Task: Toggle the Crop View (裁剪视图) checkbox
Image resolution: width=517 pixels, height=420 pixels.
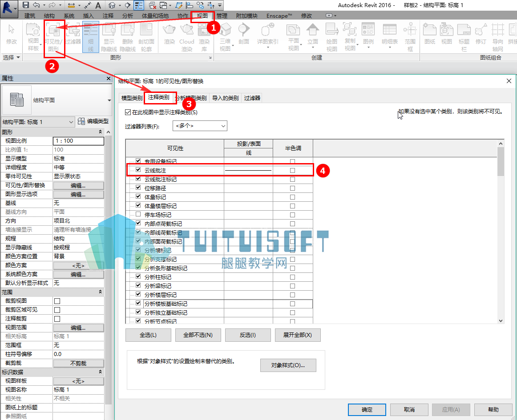Action: pos(57,301)
